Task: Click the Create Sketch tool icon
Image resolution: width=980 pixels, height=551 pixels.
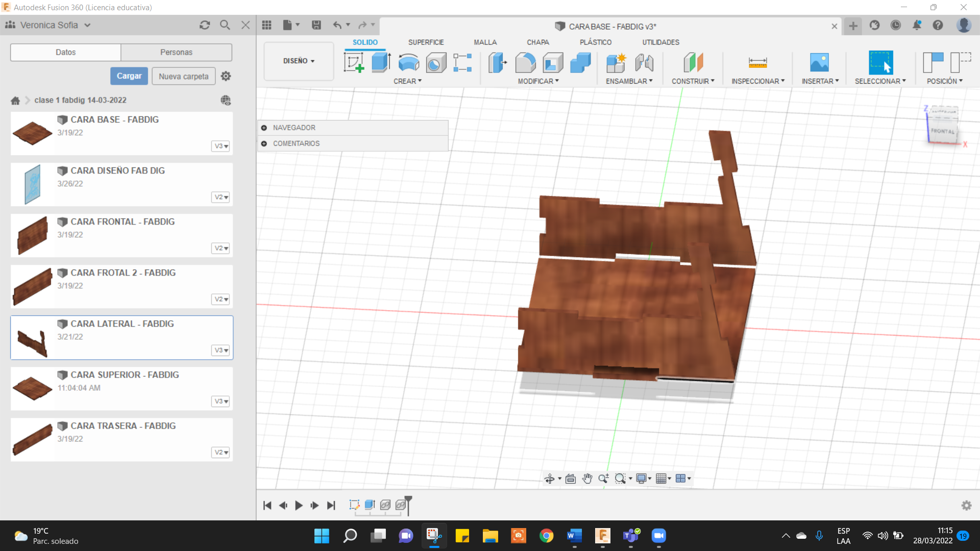Action: pos(354,63)
